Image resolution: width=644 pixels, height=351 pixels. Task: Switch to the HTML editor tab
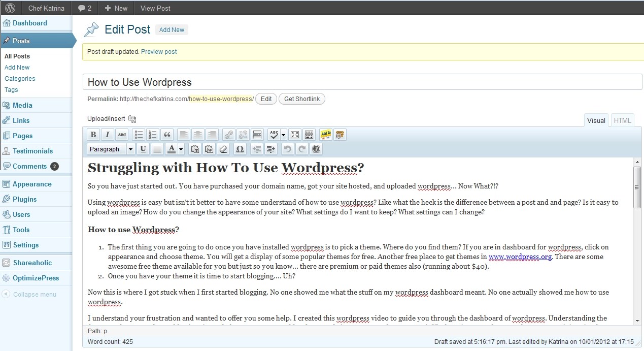tap(623, 120)
